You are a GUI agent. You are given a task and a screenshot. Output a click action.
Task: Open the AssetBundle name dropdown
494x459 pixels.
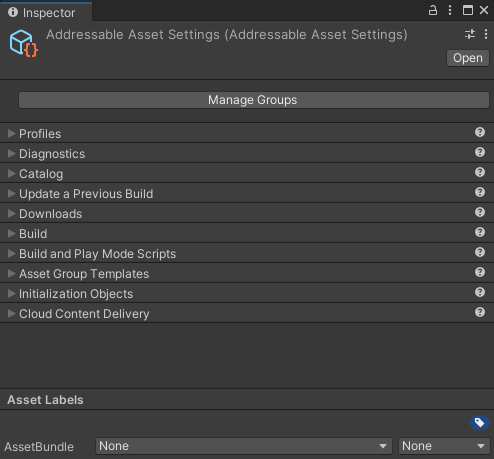pos(244,446)
